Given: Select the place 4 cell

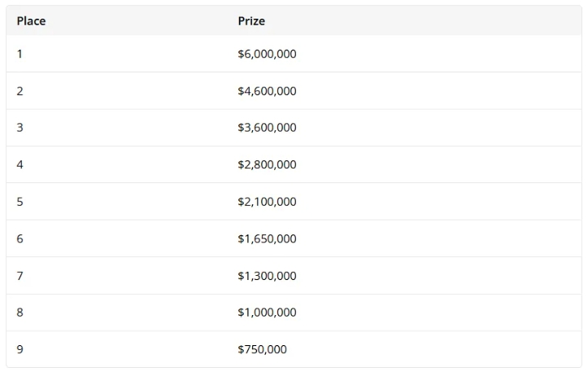Looking at the screenshot, I should (20, 164).
